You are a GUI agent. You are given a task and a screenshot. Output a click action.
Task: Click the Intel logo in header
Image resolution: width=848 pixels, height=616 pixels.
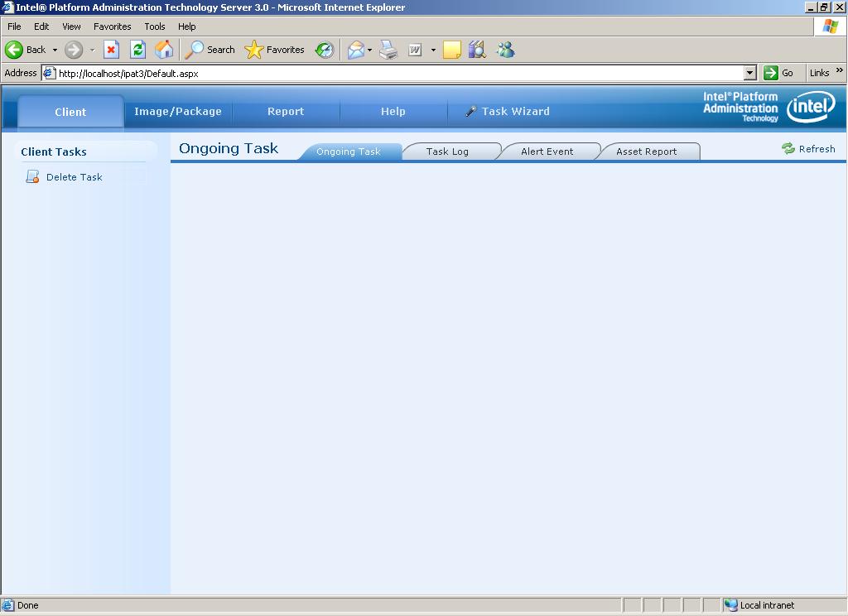pos(810,106)
